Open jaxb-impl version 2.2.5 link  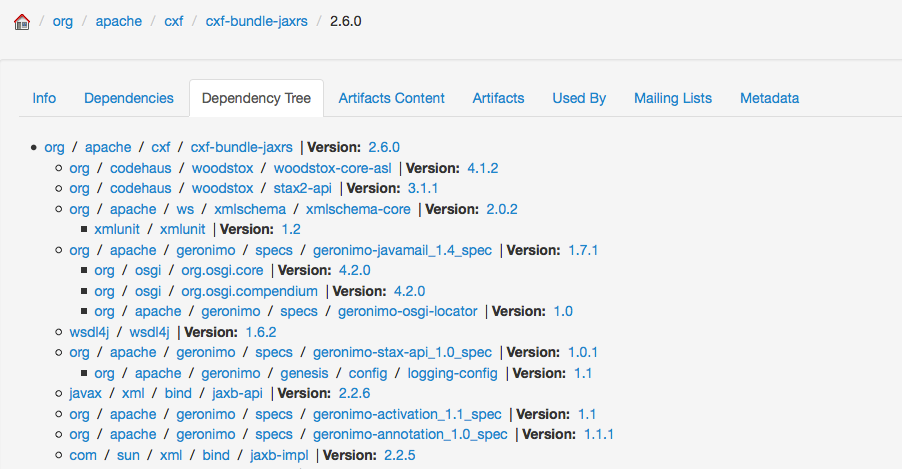point(399,455)
